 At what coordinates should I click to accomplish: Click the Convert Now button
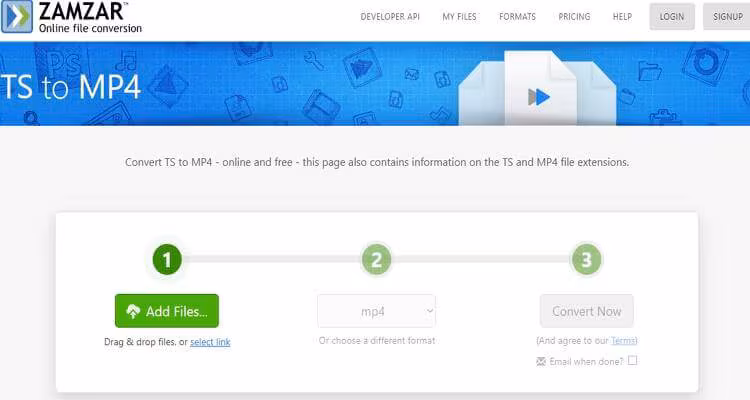(x=586, y=311)
